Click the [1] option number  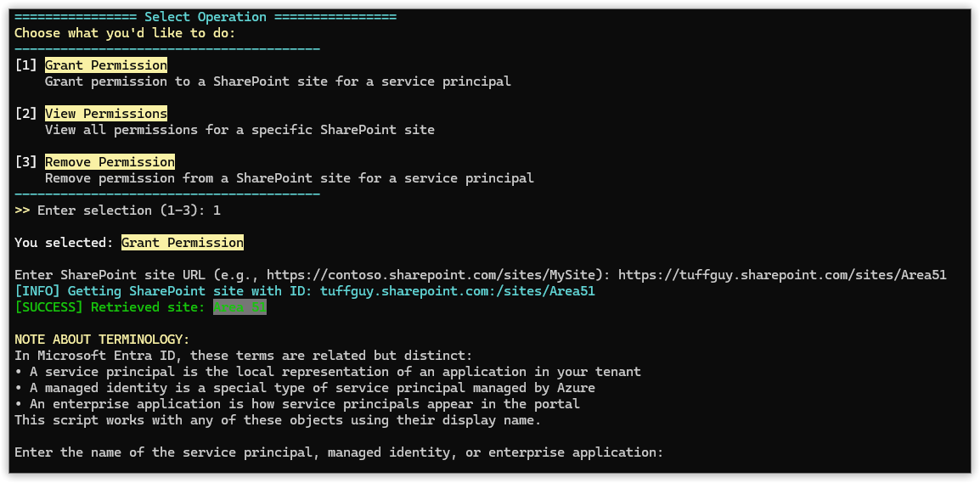[25, 65]
